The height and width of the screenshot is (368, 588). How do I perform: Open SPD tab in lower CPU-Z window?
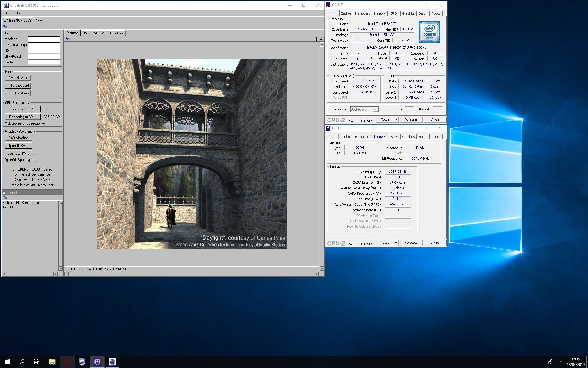tap(394, 137)
